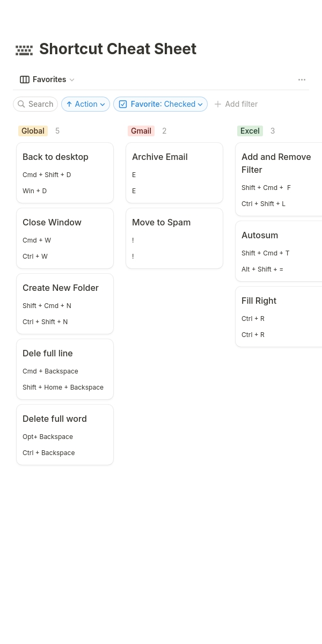Click the checkbox icon in the Favorite filter
The image size is (322, 644).
pyautogui.click(x=123, y=104)
